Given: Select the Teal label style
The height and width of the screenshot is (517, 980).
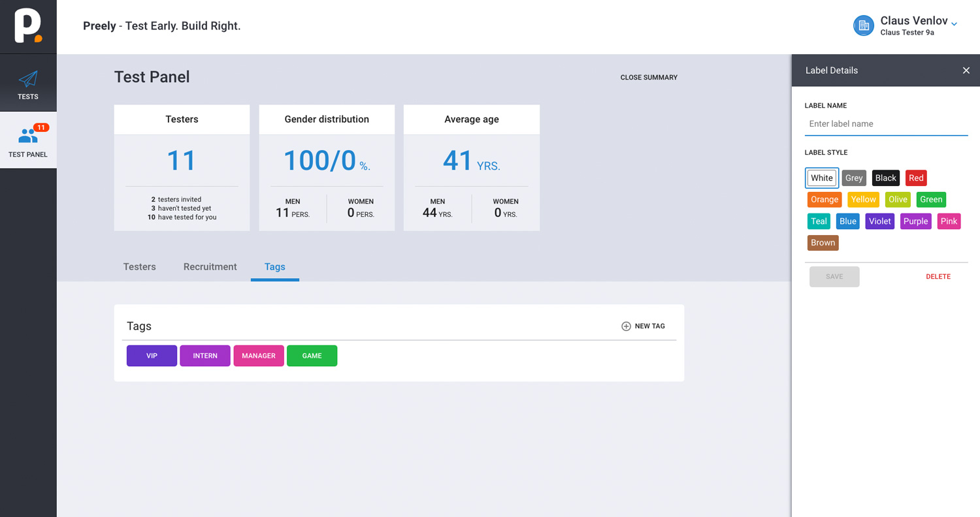Looking at the screenshot, I should (819, 221).
